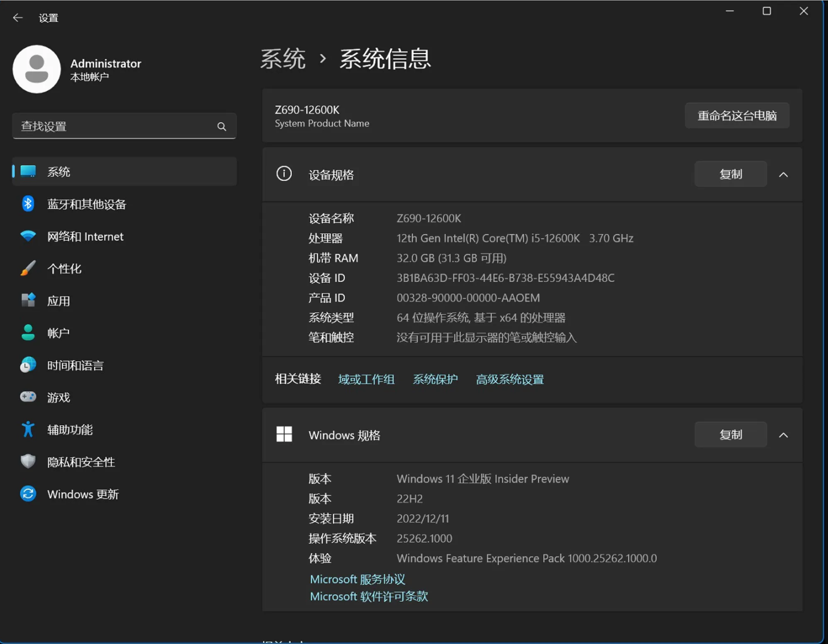Open 蓝牙和其他设备 settings page
Viewport: 828px width, 644px height.
click(125, 204)
